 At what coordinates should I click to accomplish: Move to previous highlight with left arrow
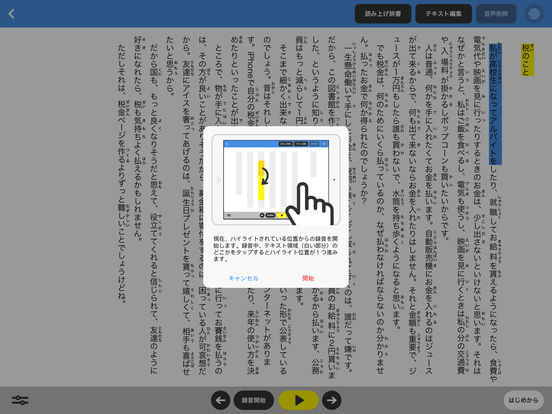click(221, 400)
